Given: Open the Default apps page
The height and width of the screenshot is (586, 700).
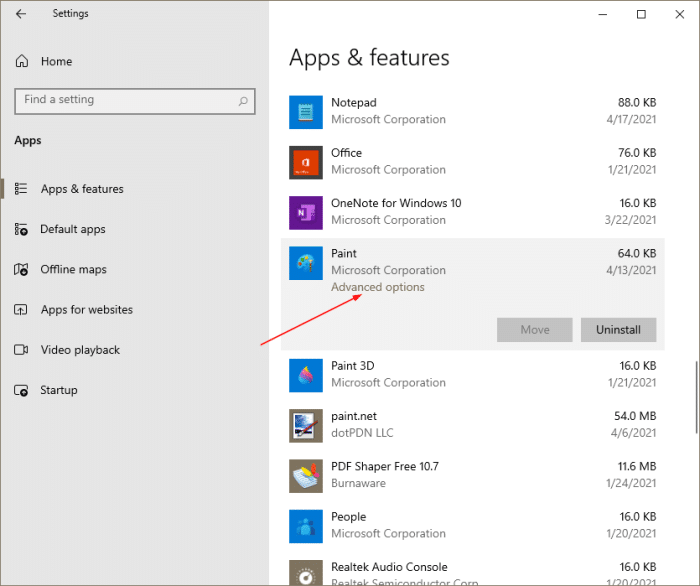Looking at the screenshot, I should pyautogui.click(x=73, y=229).
